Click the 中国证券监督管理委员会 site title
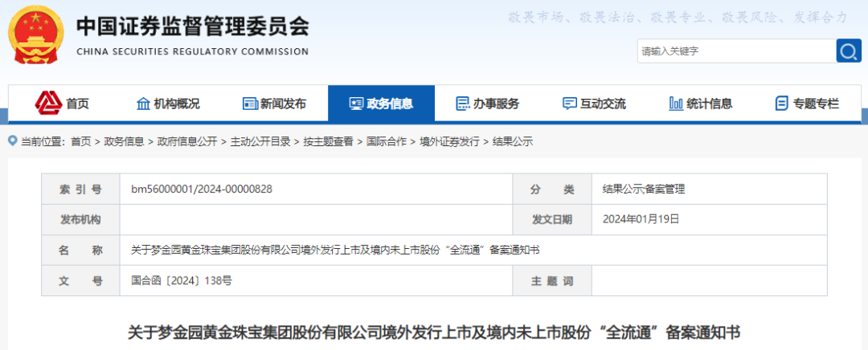 tap(192, 26)
